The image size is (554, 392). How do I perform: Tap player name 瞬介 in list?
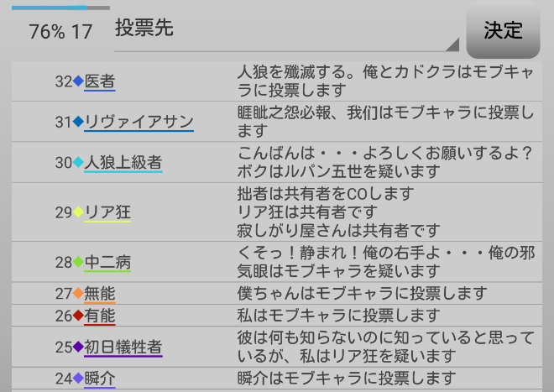point(100,379)
